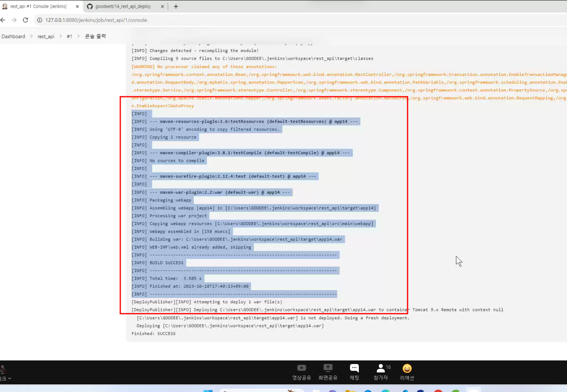
Task: Open the 리액션 reactions emoji button
Action: [x=407, y=372]
